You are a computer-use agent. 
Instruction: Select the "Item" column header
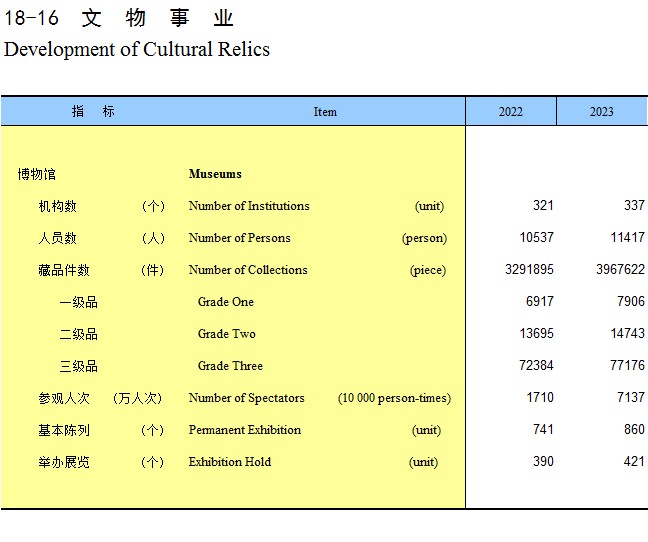[325, 112]
